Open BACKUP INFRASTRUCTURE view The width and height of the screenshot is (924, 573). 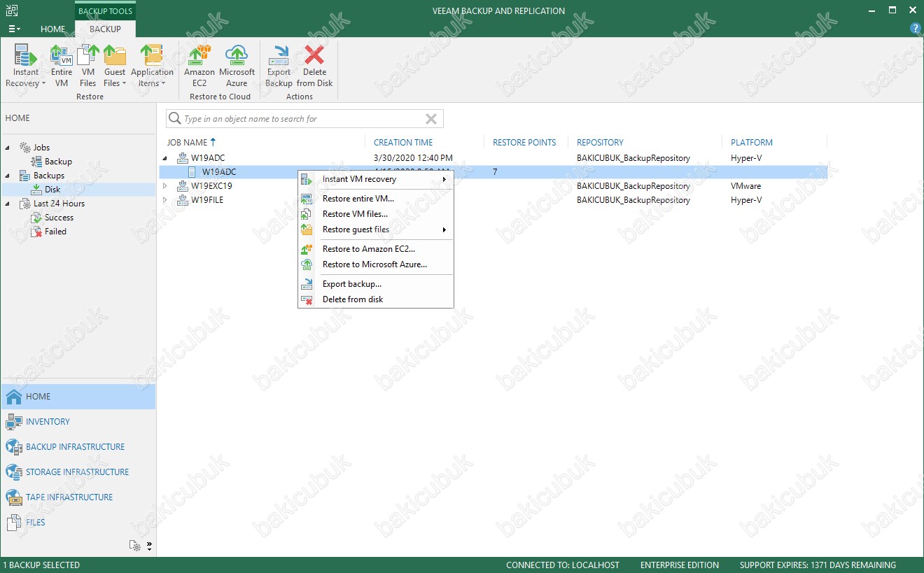(78, 447)
